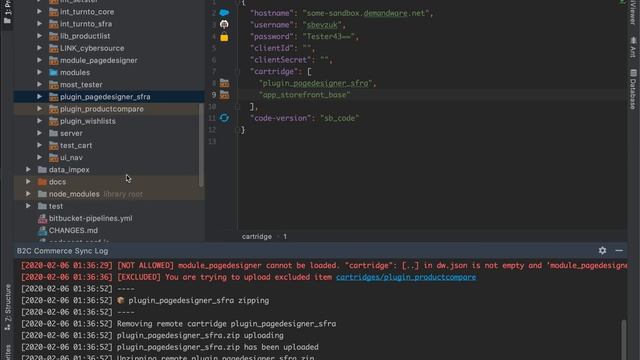
Task: Open the Ant tool window tab
Action: (633, 47)
